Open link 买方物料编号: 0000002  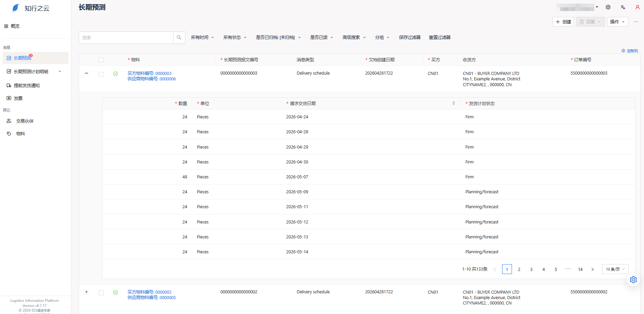pyautogui.click(x=149, y=292)
